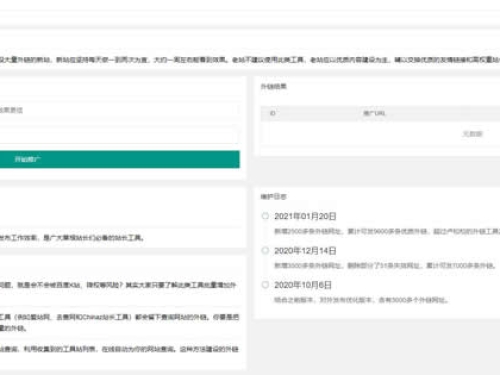This screenshot has height=375, width=500.
Task: Select the ID column header
Action: click(x=272, y=113)
